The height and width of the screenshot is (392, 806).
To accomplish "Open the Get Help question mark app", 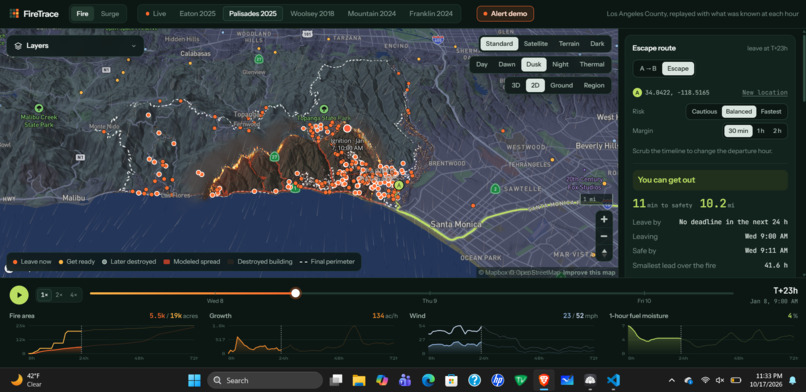I will coord(474,380).
